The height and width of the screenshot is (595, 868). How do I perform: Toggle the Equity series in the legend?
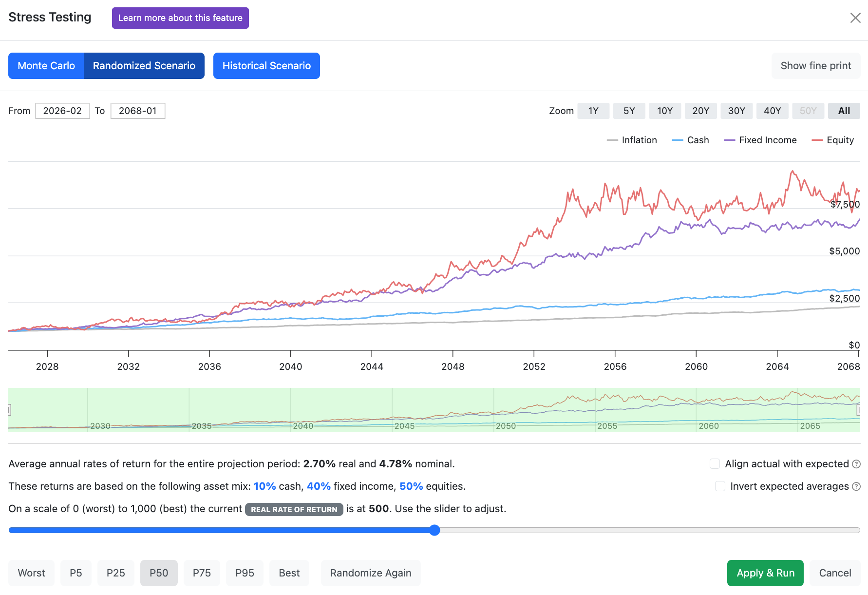coord(833,140)
